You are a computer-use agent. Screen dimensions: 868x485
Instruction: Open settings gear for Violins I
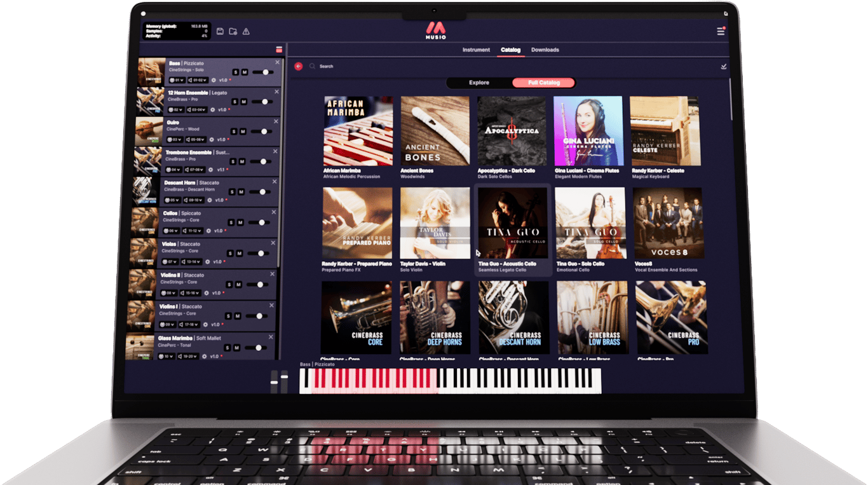205,324
